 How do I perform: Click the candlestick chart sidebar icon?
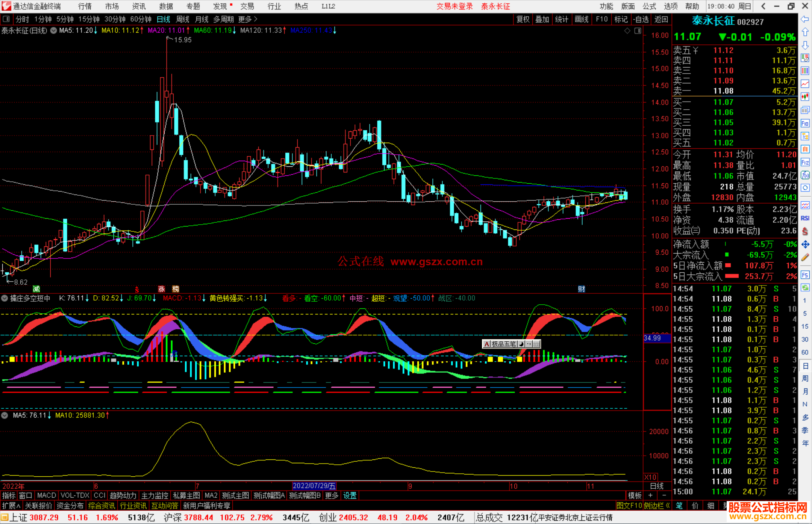pos(805,97)
